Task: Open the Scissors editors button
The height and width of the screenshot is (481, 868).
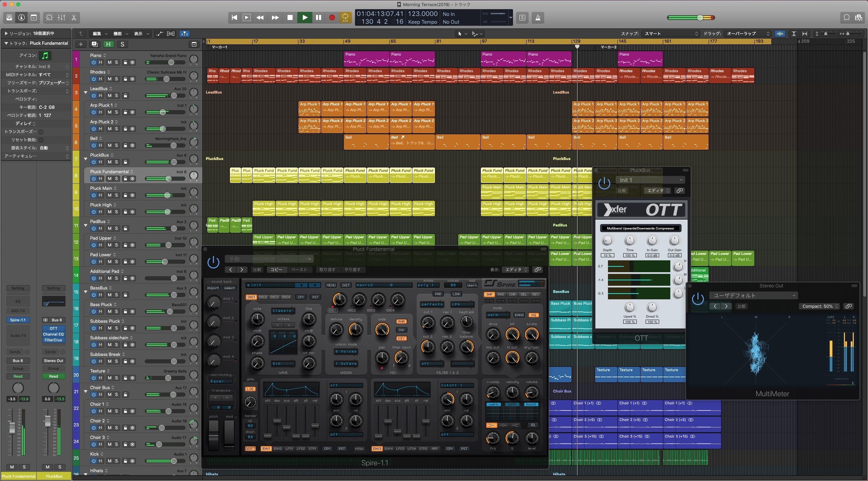Action: (x=74, y=18)
